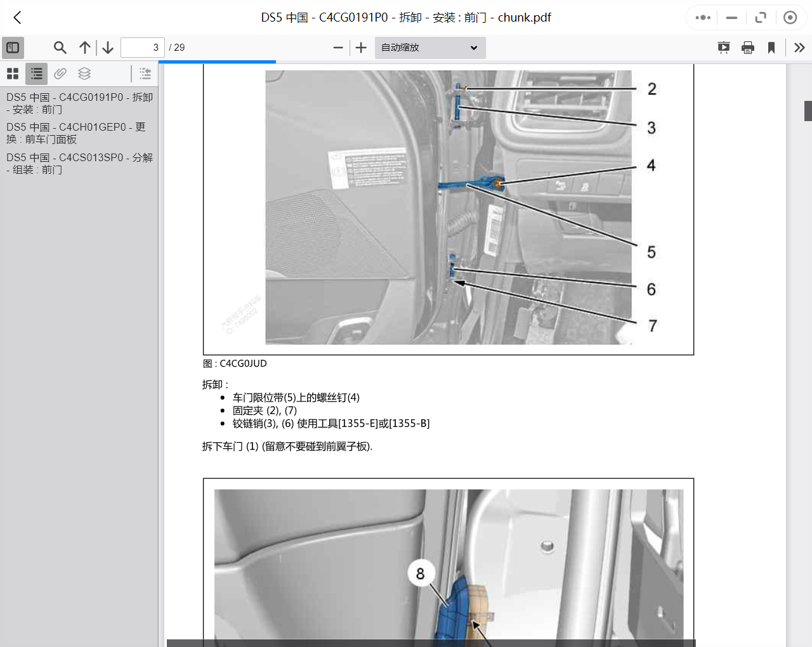Show document outline view
Image resolution: width=812 pixels, height=647 pixels.
pyautogui.click(x=37, y=74)
